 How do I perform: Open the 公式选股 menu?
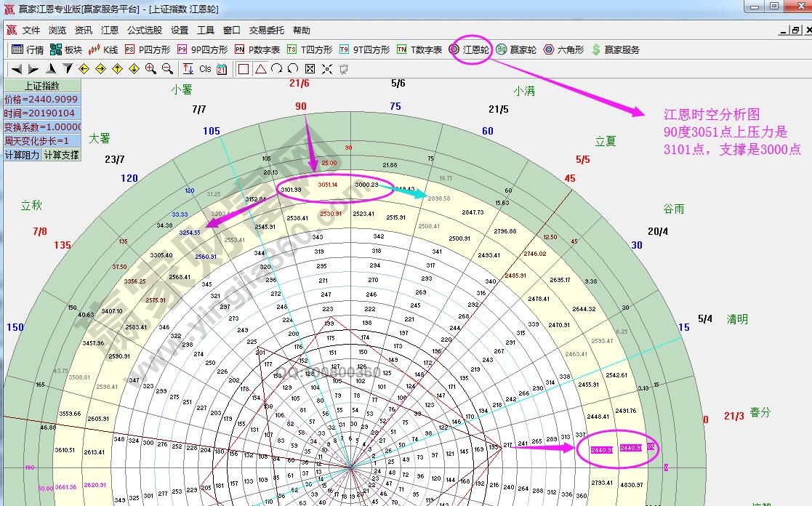coord(145,31)
